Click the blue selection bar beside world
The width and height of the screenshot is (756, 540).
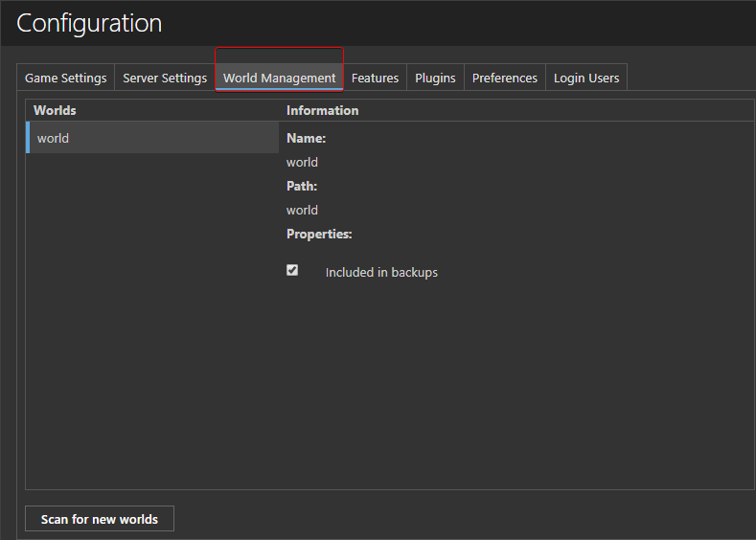(x=28, y=138)
